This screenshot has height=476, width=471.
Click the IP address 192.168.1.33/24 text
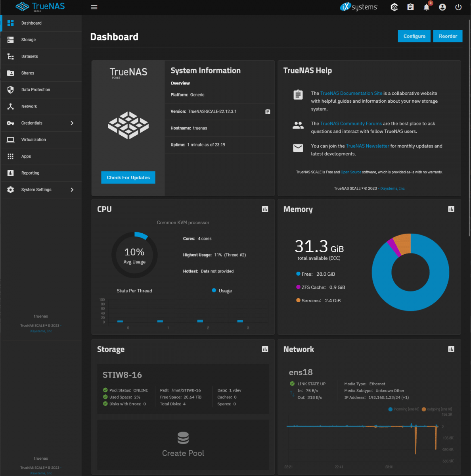[x=384, y=397]
